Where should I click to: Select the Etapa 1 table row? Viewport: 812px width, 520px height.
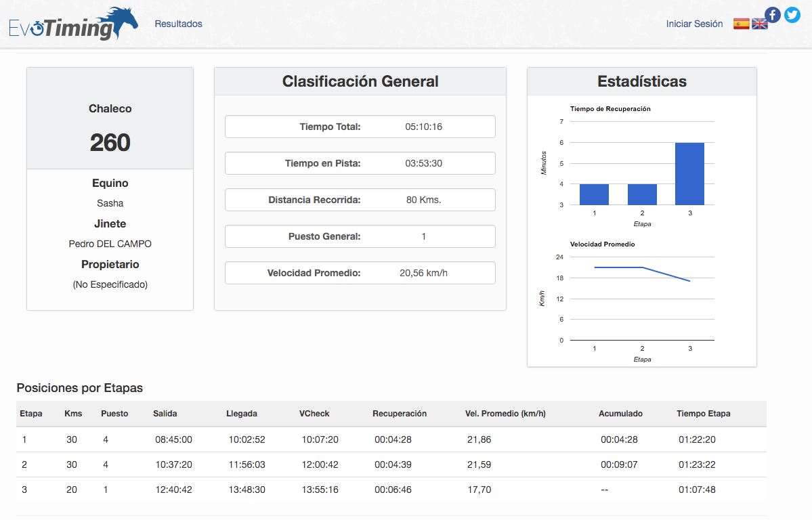point(391,439)
